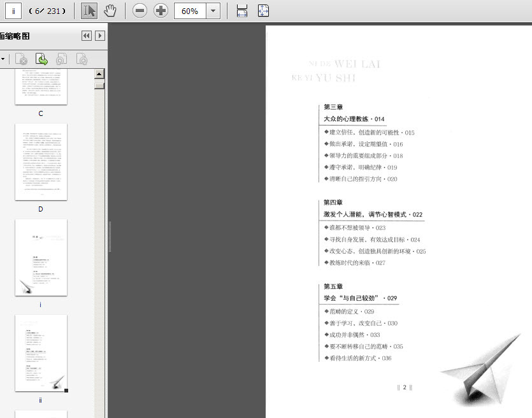This screenshot has width=532, height=418.
Task: Select the text Select tool
Action: pos(89,11)
